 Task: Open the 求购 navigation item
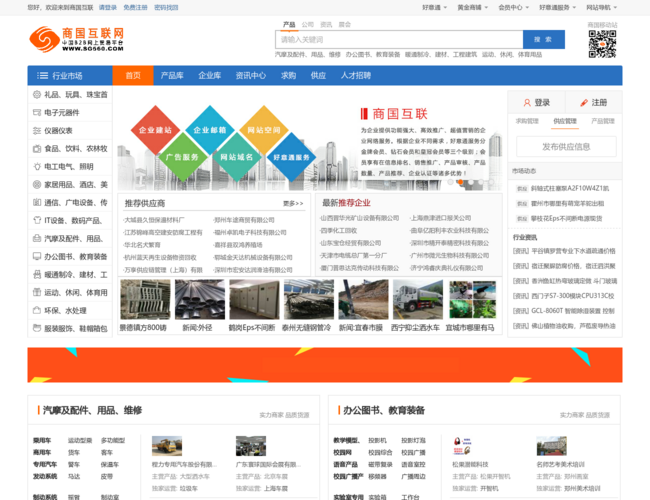289,75
